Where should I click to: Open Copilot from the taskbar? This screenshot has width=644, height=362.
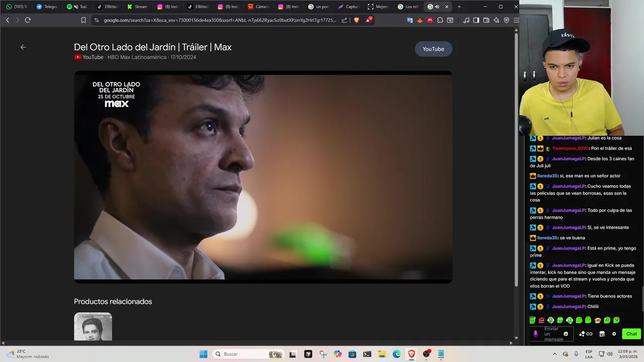[338, 354]
